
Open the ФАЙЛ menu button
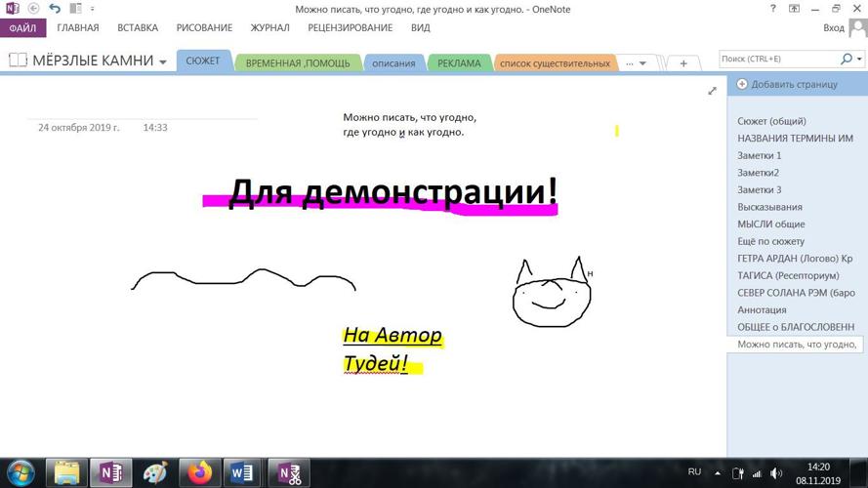coord(22,28)
